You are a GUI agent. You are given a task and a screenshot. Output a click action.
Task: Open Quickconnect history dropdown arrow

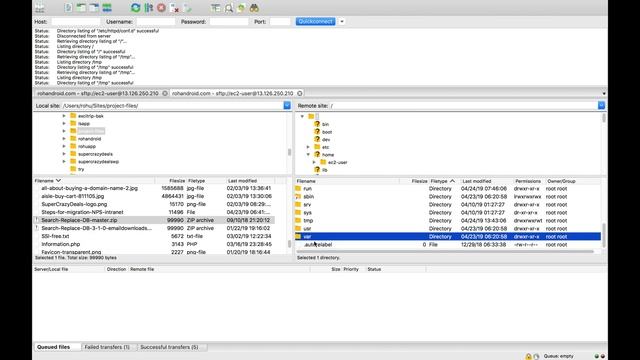pyautogui.click(x=342, y=21)
